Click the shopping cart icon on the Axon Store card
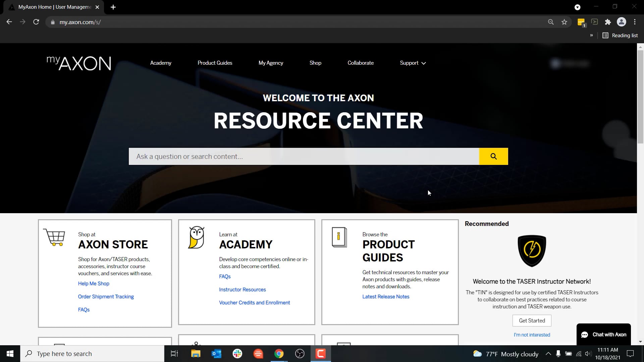Screen dimensions: 644x362 tap(55, 238)
